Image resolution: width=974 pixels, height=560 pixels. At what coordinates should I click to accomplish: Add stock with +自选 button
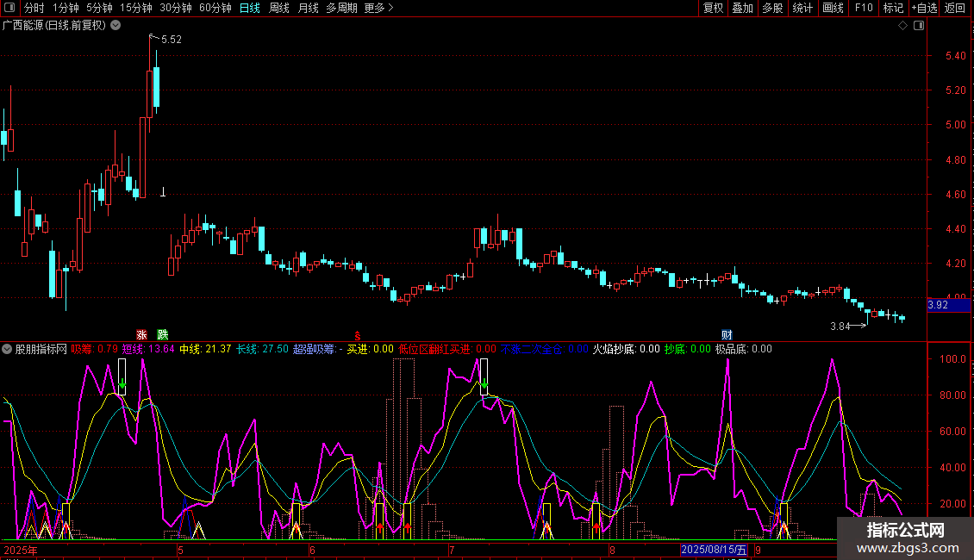[924, 8]
